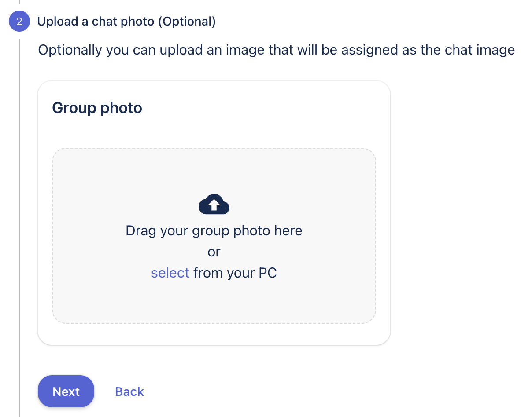This screenshot has width=532, height=417.
Task: Click the step 2 number circle
Action: pos(19,22)
